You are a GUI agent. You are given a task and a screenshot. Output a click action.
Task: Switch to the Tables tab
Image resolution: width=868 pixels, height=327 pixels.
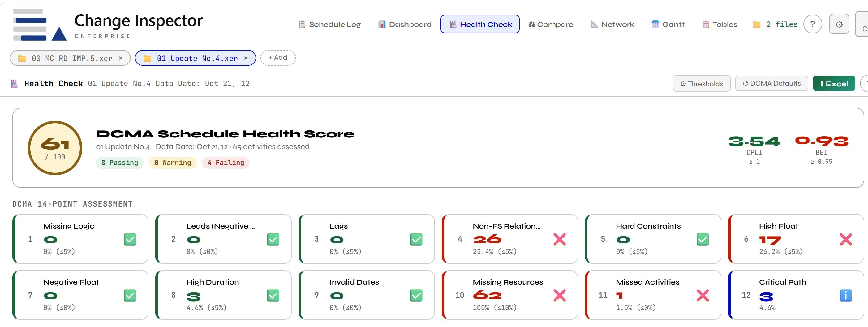pyautogui.click(x=720, y=24)
